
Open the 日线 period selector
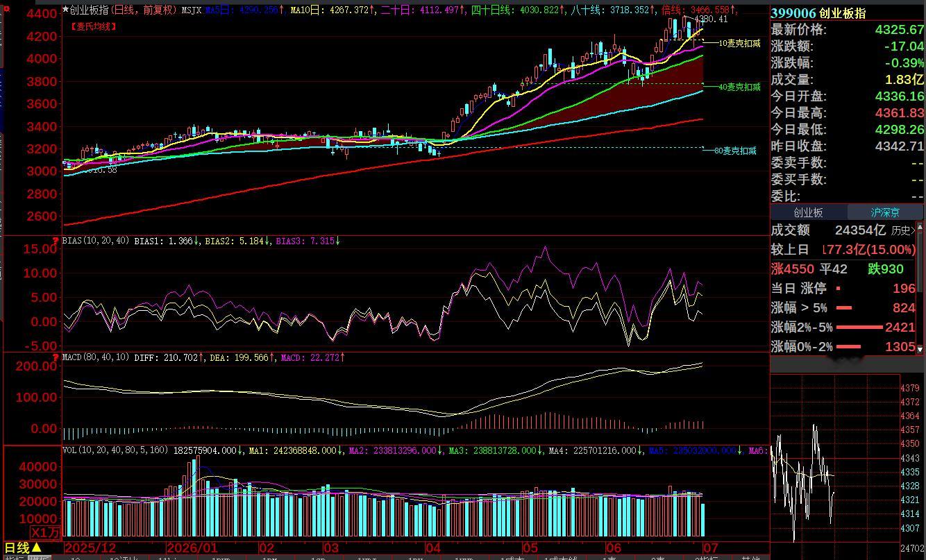(23, 549)
